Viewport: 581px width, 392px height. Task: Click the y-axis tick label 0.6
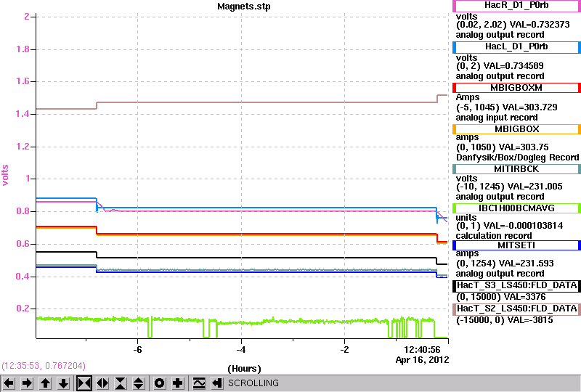pos(23,244)
